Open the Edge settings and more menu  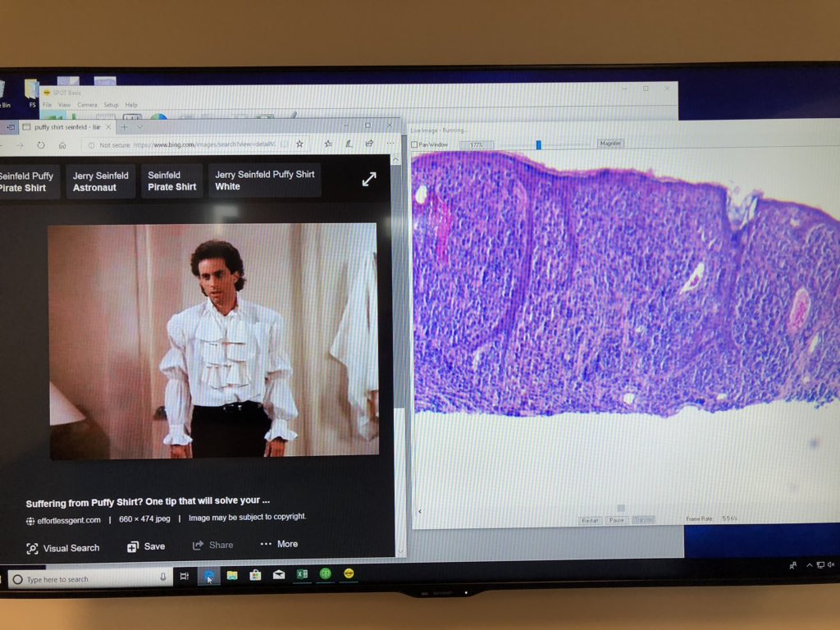point(390,143)
